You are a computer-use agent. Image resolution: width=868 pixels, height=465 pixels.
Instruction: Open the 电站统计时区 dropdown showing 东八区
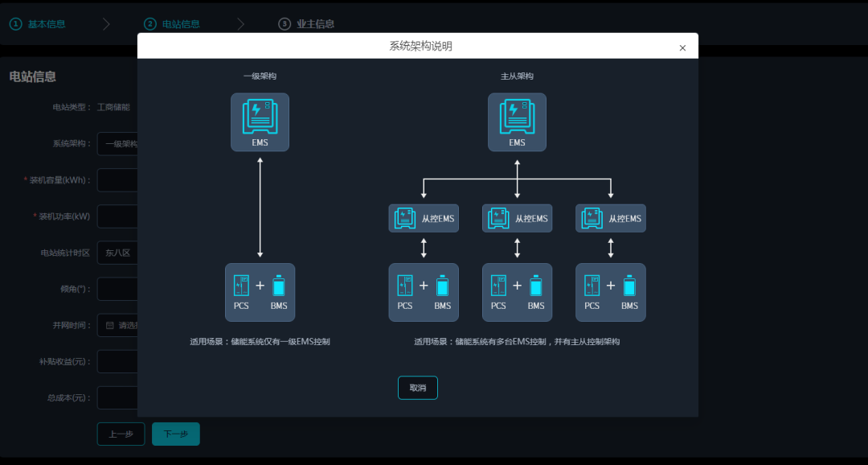click(117, 253)
